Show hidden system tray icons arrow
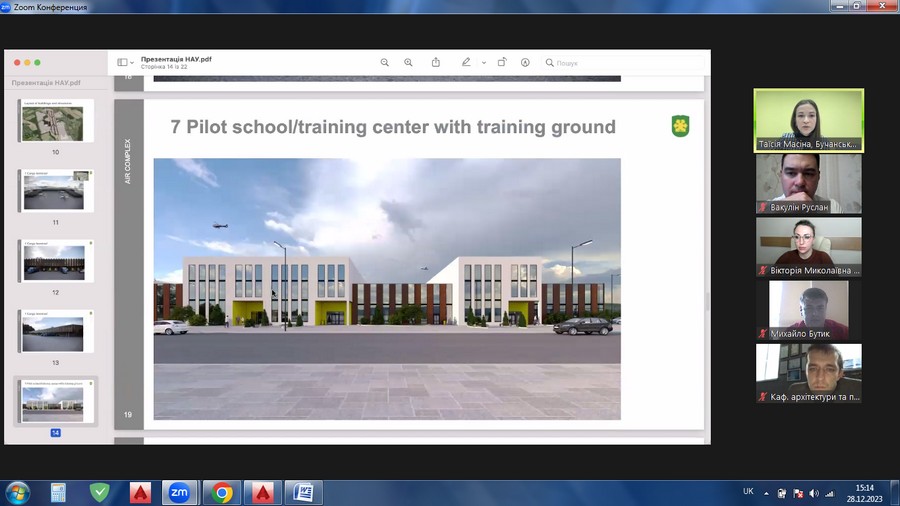The width and height of the screenshot is (900, 506). [766, 492]
